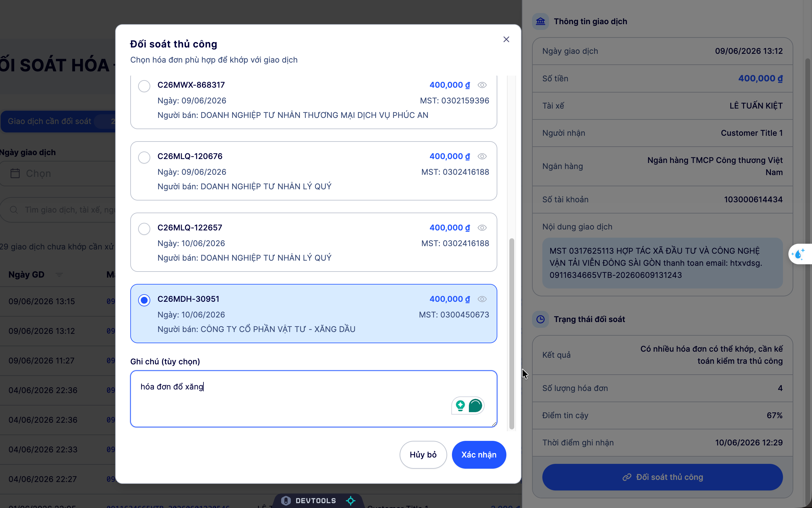Image resolution: width=812 pixels, height=508 pixels.
Task: Click the Điểm tin cậy 67% value
Action: pos(775,415)
